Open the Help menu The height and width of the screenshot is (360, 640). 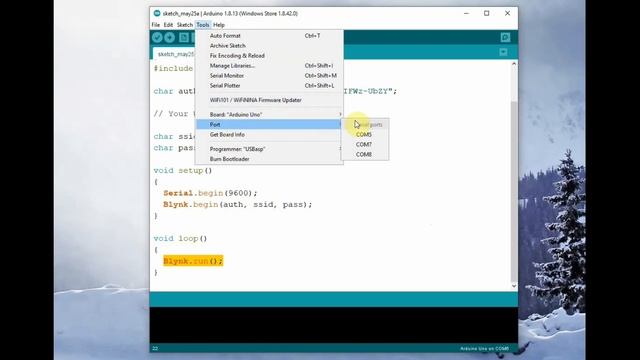point(219,25)
